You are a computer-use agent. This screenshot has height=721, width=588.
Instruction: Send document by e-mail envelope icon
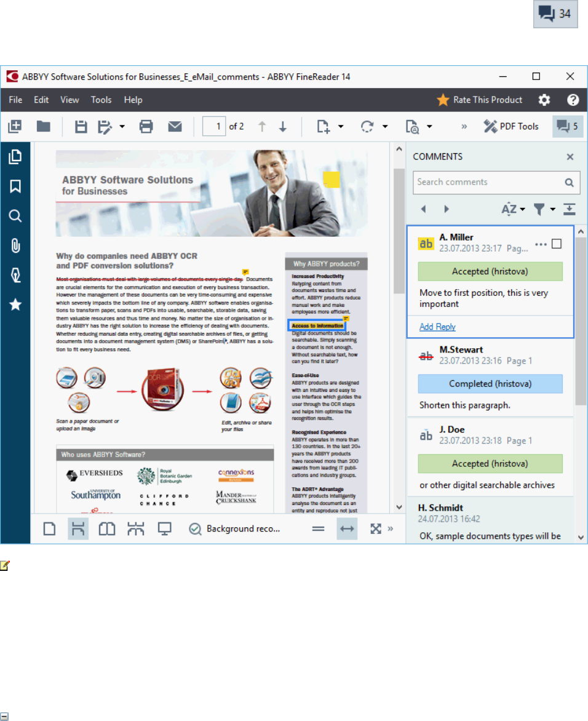click(x=175, y=127)
